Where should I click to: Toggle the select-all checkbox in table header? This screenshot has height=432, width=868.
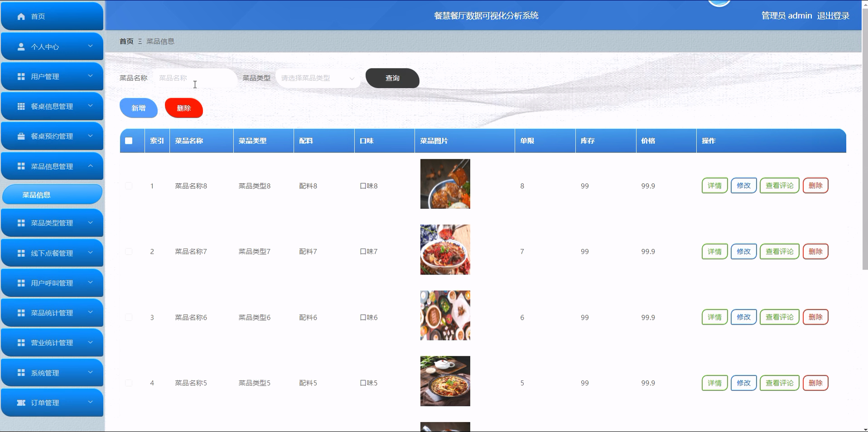pos(129,141)
